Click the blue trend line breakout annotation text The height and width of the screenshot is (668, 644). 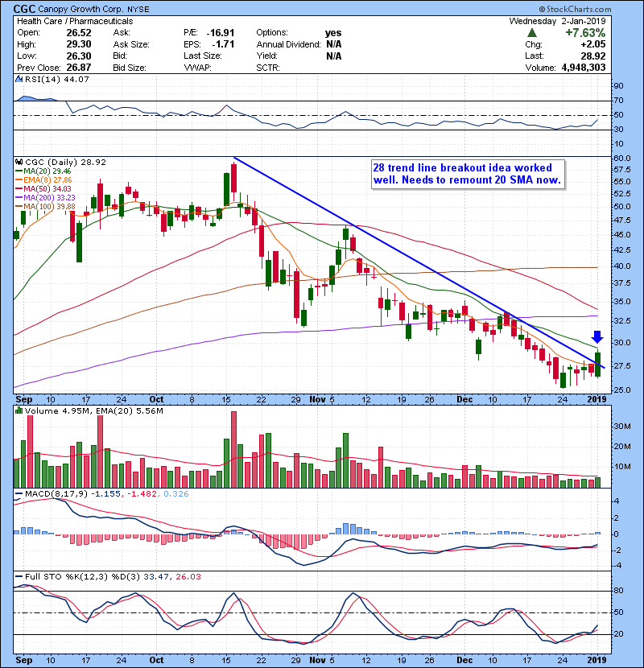tap(467, 174)
